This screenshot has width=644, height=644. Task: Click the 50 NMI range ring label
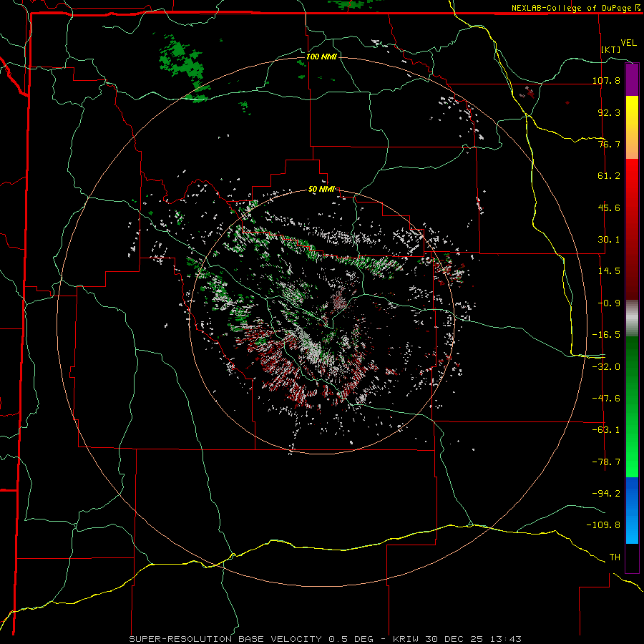point(321,190)
